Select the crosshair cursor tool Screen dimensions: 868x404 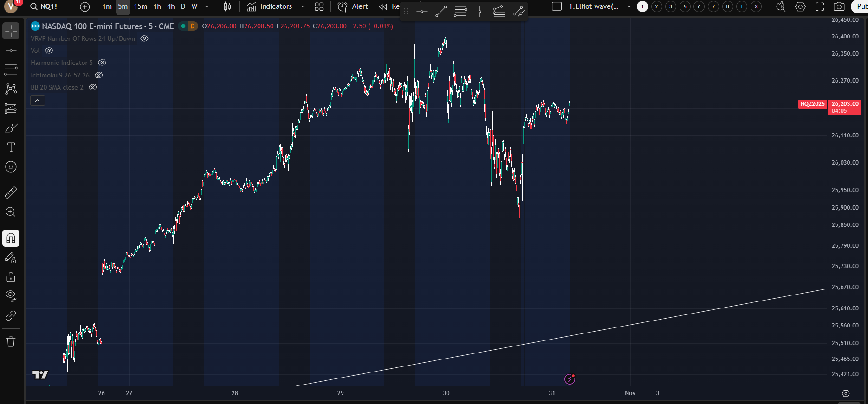[11, 31]
